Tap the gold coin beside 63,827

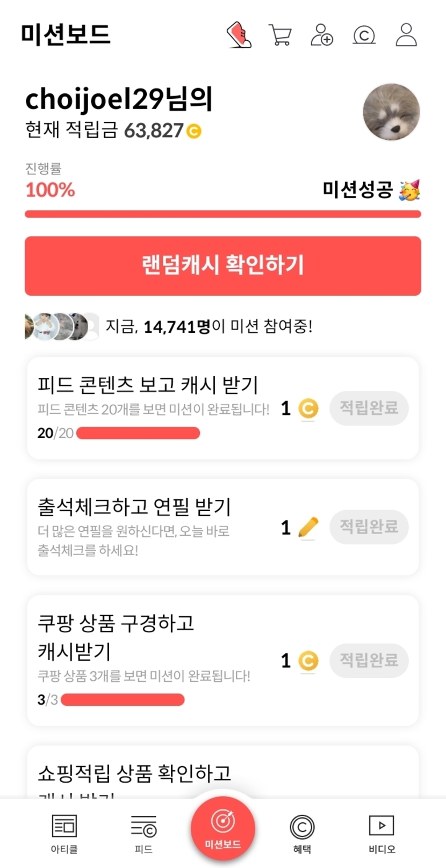(x=194, y=130)
